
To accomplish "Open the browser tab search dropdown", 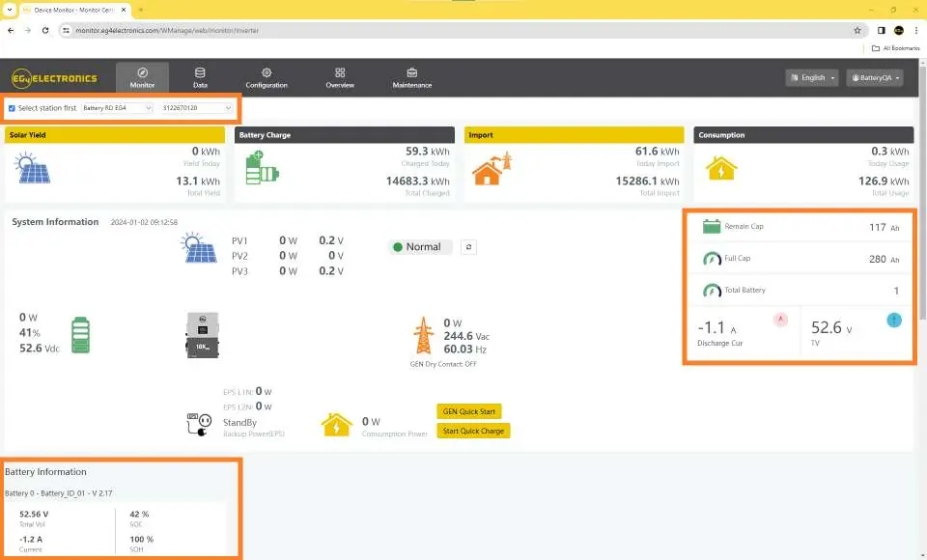I will 9,10.
